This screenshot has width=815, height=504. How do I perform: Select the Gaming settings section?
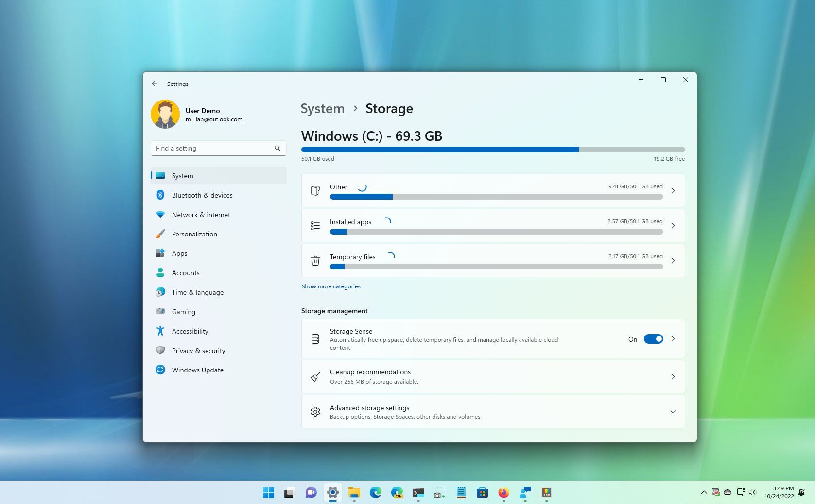(183, 311)
